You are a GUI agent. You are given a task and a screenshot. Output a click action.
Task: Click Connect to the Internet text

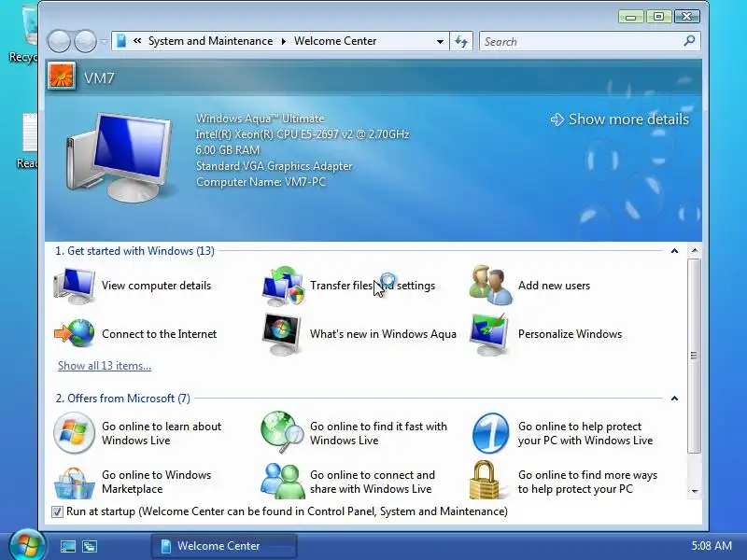[x=159, y=334]
